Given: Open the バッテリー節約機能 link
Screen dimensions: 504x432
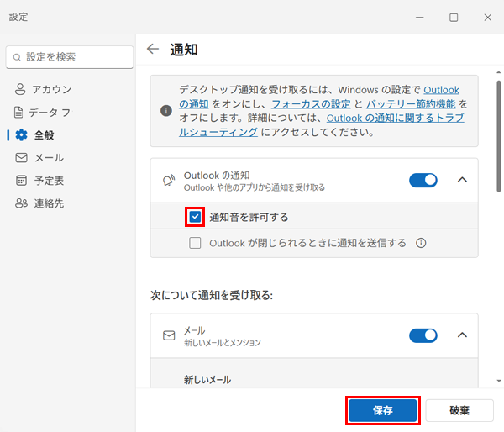Looking at the screenshot, I should pos(411,104).
